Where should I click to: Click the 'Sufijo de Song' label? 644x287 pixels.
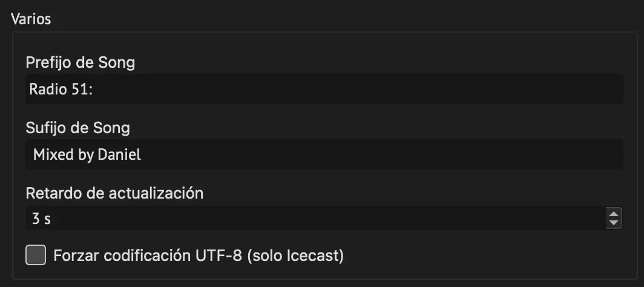tap(77, 128)
